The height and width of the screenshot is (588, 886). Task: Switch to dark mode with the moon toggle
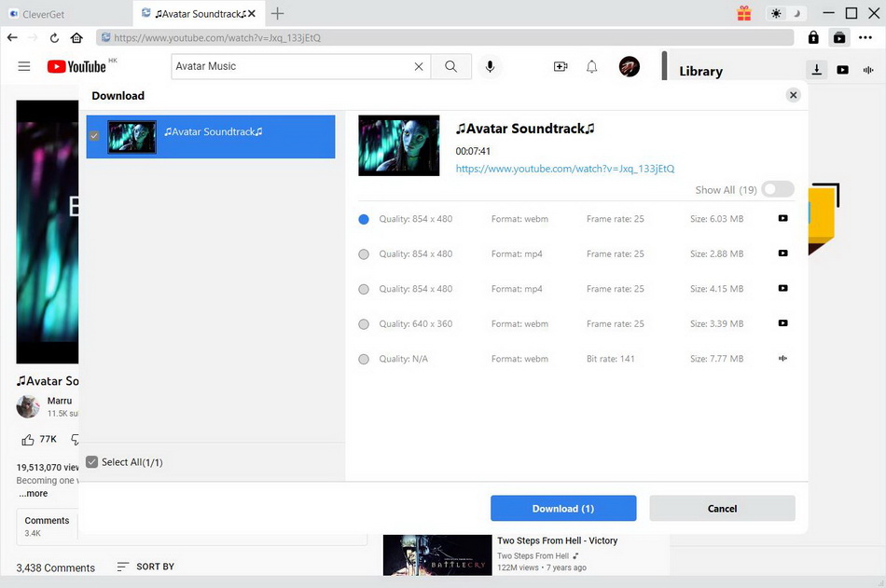click(796, 13)
